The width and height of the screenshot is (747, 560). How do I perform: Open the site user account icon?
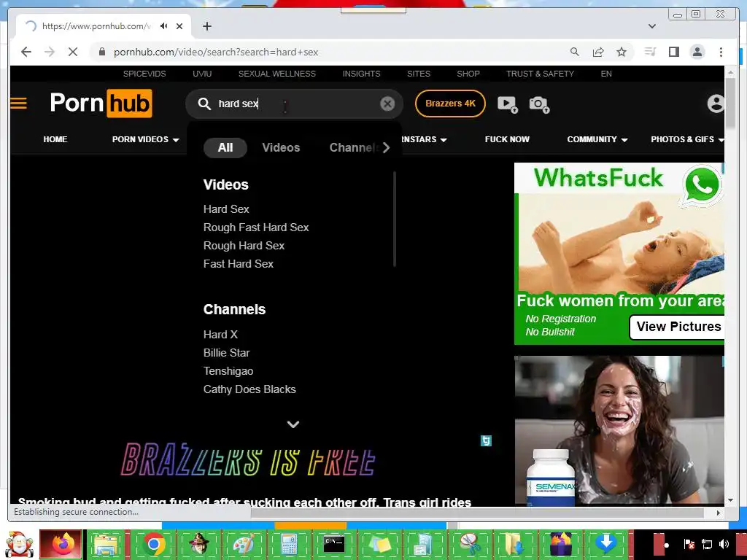tap(716, 104)
